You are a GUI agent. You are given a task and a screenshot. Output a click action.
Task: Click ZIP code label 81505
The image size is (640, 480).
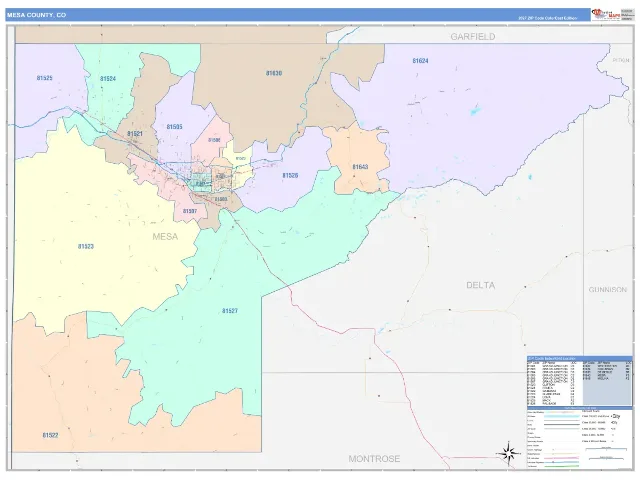[174, 127]
